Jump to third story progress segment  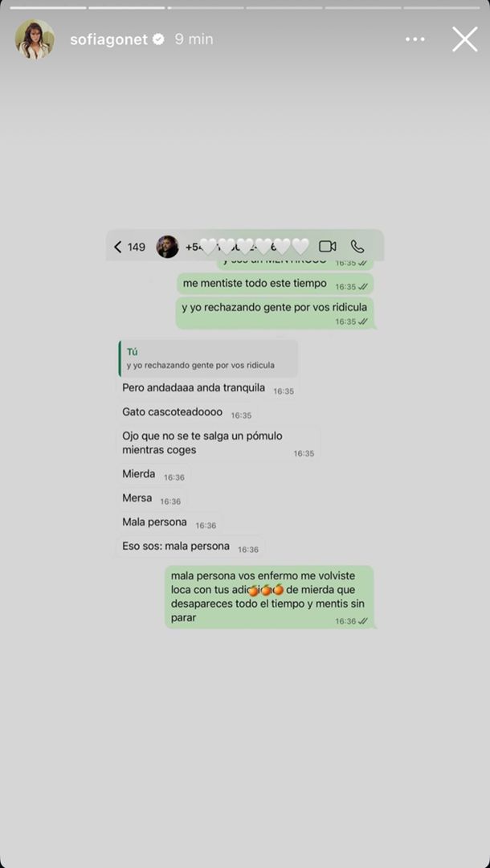[x=206, y=8]
